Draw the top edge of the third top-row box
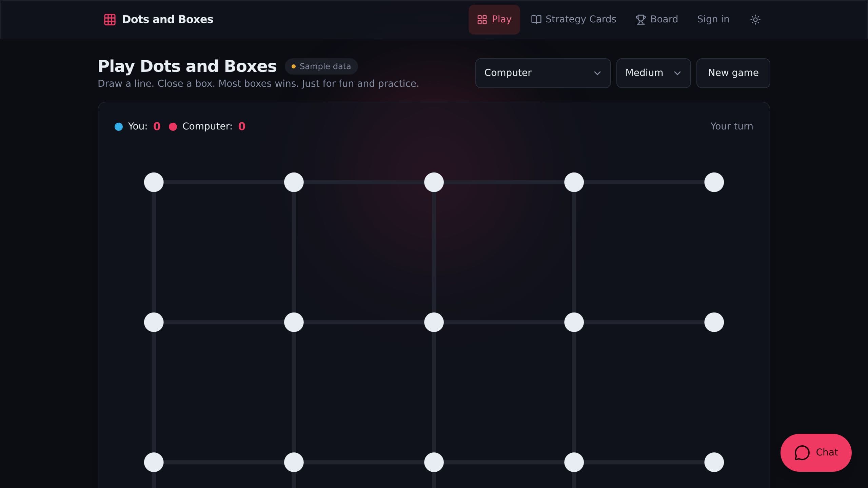This screenshot has height=488, width=868. 504,182
